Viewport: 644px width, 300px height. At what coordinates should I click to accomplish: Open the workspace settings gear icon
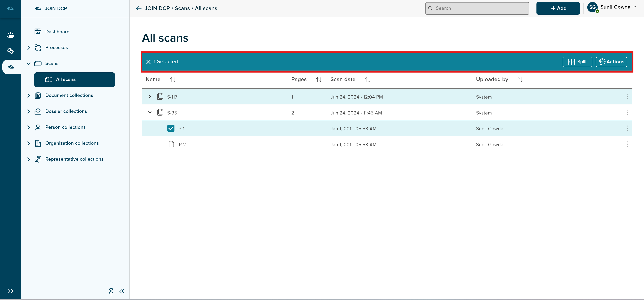[10, 51]
